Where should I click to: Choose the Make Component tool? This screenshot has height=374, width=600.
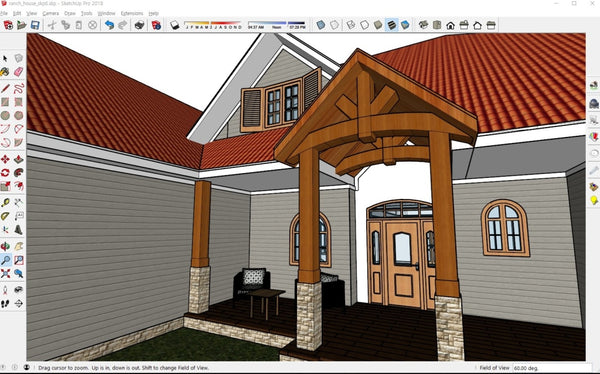click(18, 58)
